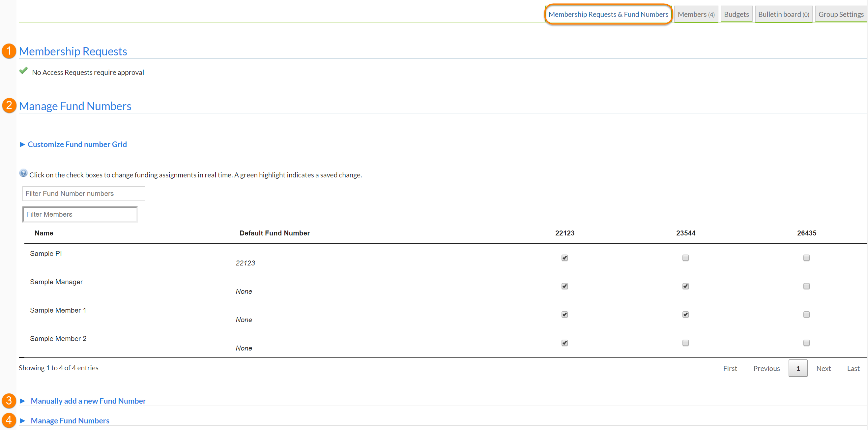This screenshot has height=430, width=868.
Task: Click the Filter Members input field
Action: (80, 214)
